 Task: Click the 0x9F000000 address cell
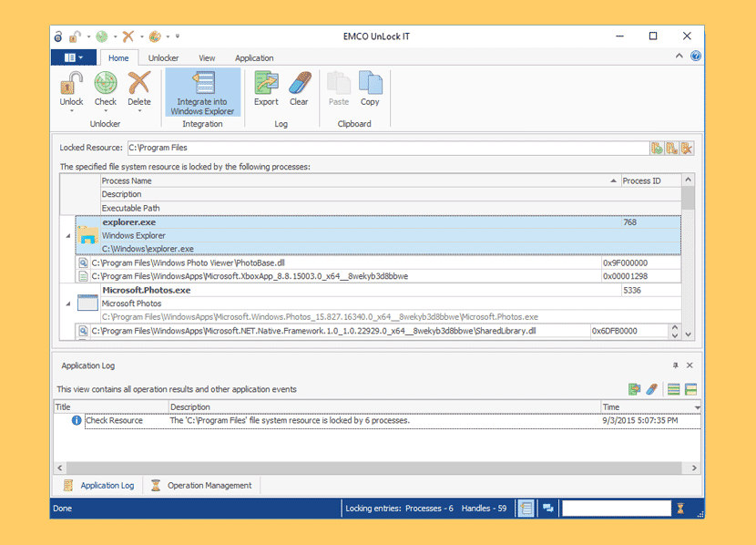[640, 262]
